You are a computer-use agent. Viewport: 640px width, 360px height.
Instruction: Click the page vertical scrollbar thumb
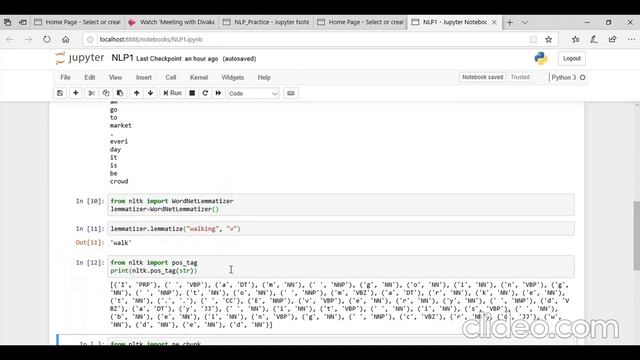pos(636,236)
